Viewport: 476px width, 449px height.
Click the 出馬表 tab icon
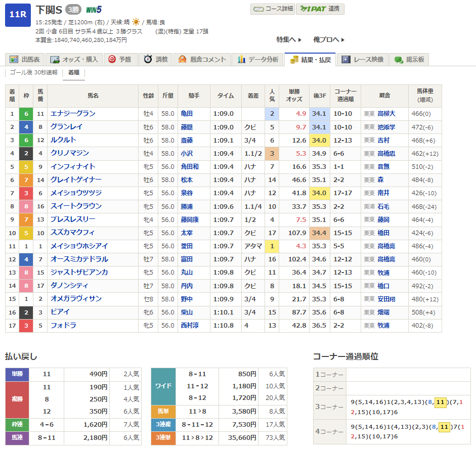14,60
